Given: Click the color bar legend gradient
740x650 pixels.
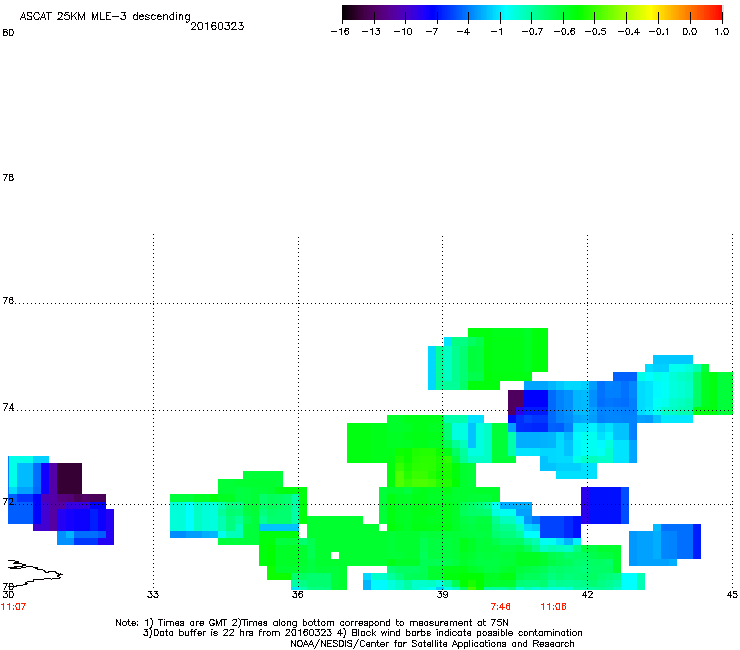Looking at the screenshot, I should (532, 13).
